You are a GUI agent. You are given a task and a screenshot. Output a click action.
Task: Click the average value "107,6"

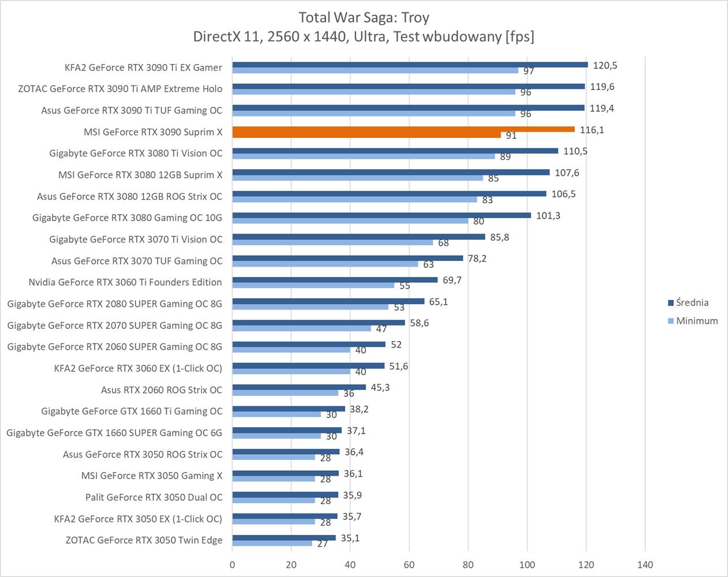(567, 173)
